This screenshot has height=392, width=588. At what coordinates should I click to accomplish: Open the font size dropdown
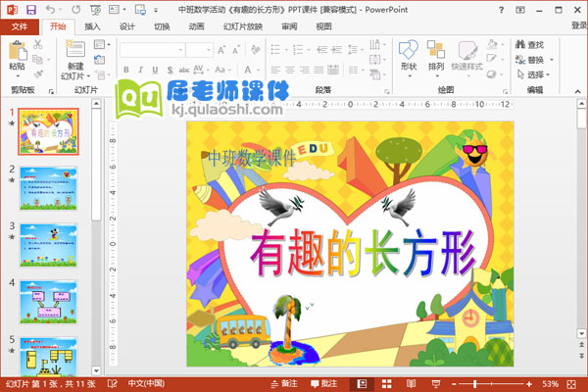coord(209,50)
